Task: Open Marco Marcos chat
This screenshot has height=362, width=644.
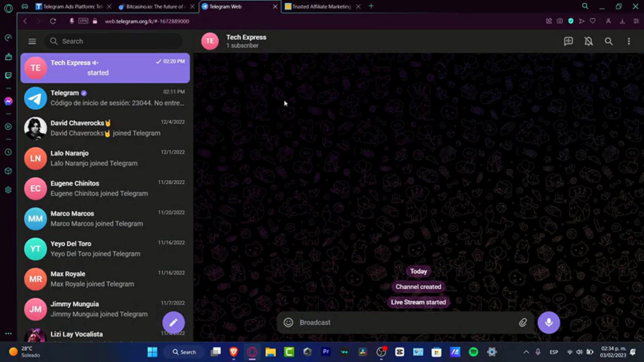Action: tap(105, 219)
